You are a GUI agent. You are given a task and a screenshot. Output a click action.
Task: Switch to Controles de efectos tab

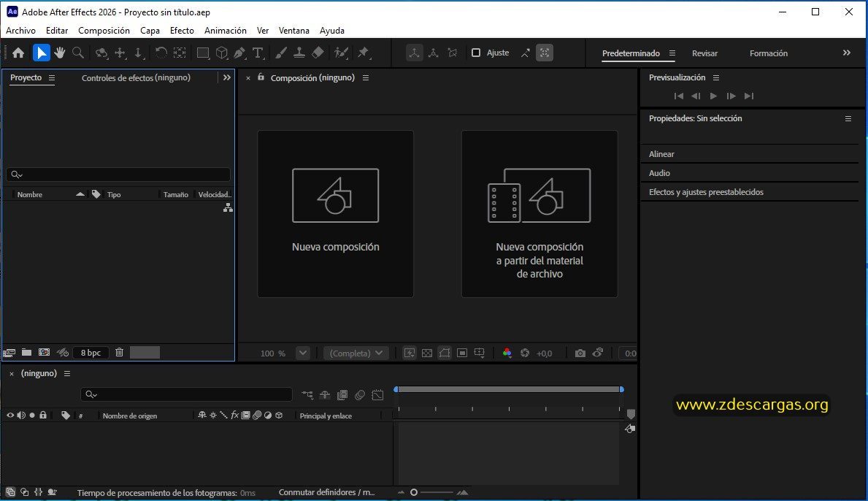pyautogui.click(x=137, y=78)
